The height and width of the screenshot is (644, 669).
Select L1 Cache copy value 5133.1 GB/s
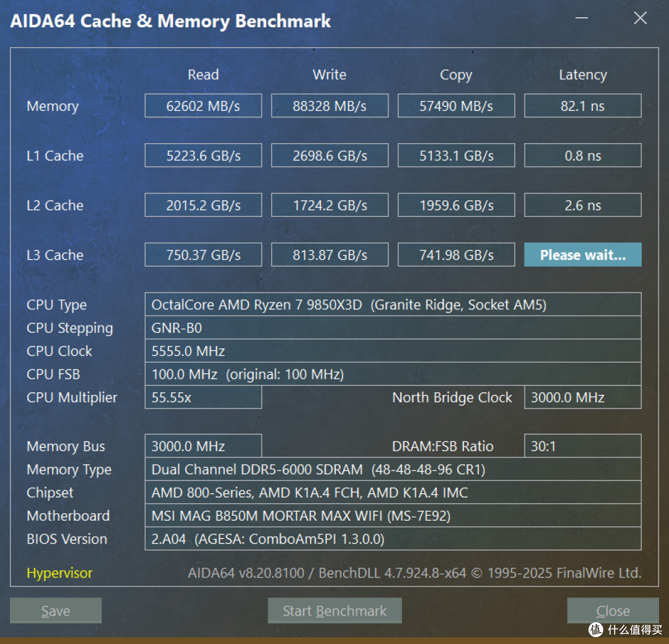click(x=456, y=155)
